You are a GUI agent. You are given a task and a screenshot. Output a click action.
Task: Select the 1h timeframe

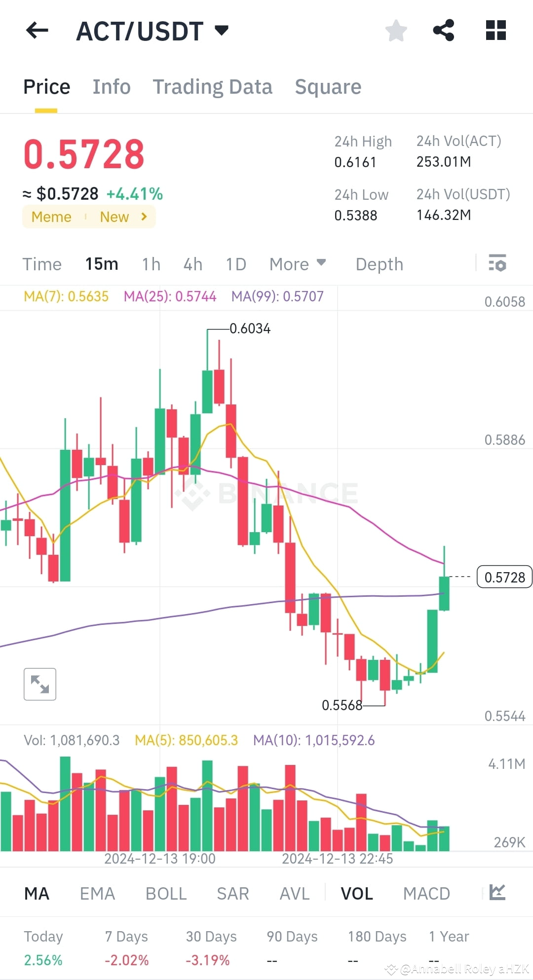pos(151,264)
